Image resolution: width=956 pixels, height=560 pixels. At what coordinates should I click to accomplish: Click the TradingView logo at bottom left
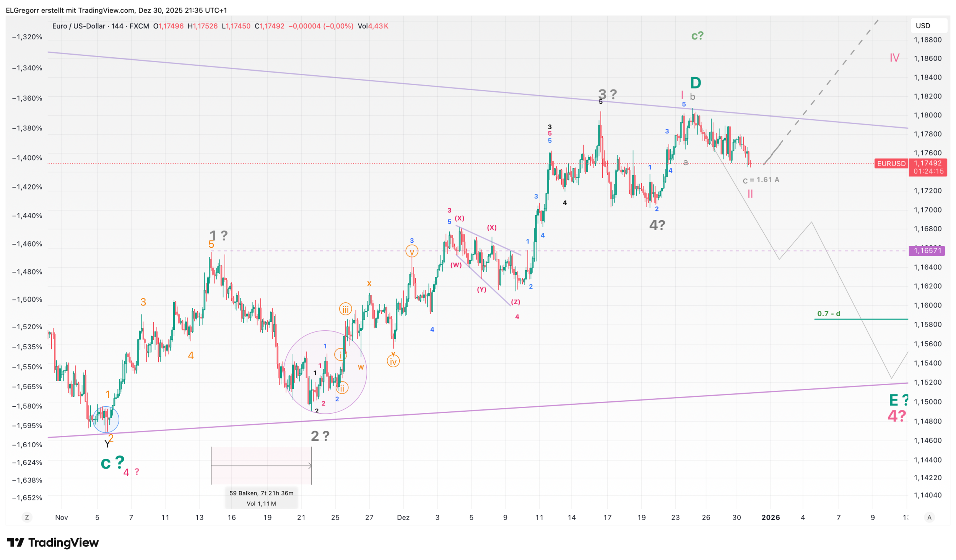(x=53, y=542)
